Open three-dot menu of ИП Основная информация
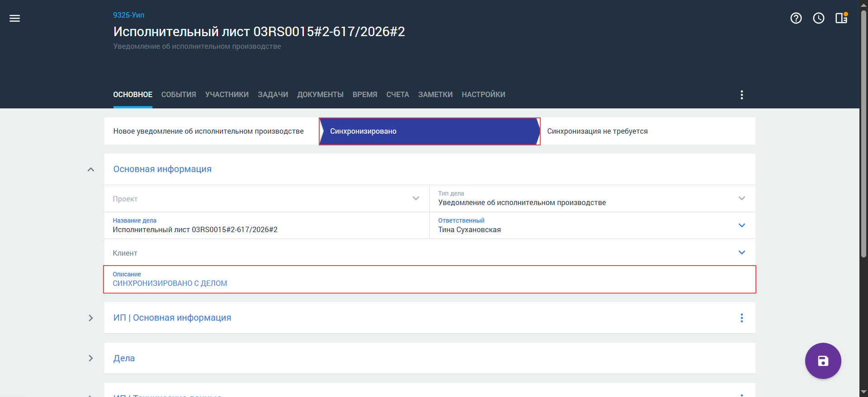Image resolution: width=868 pixels, height=397 pixels. (x=742, y=318)
